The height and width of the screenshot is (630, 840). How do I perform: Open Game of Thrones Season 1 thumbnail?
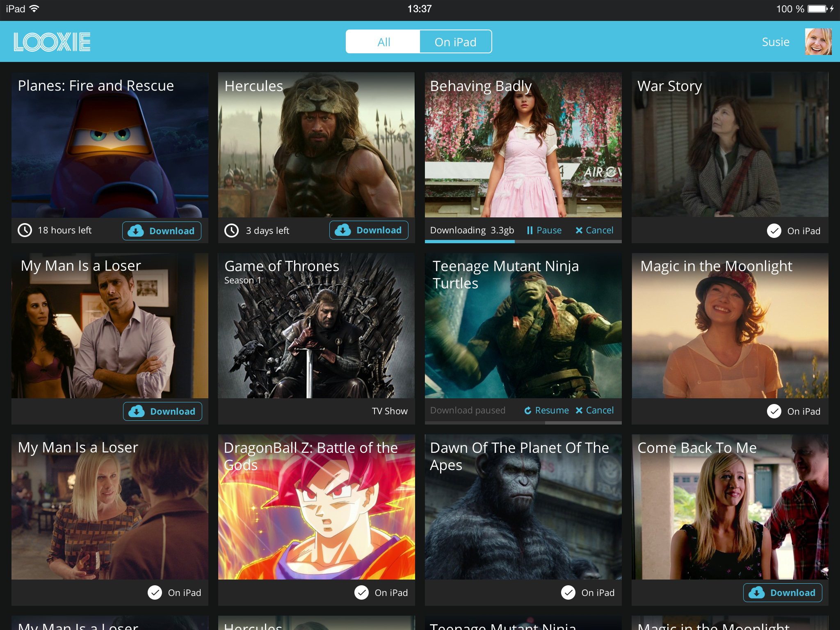tap(317, 326)
